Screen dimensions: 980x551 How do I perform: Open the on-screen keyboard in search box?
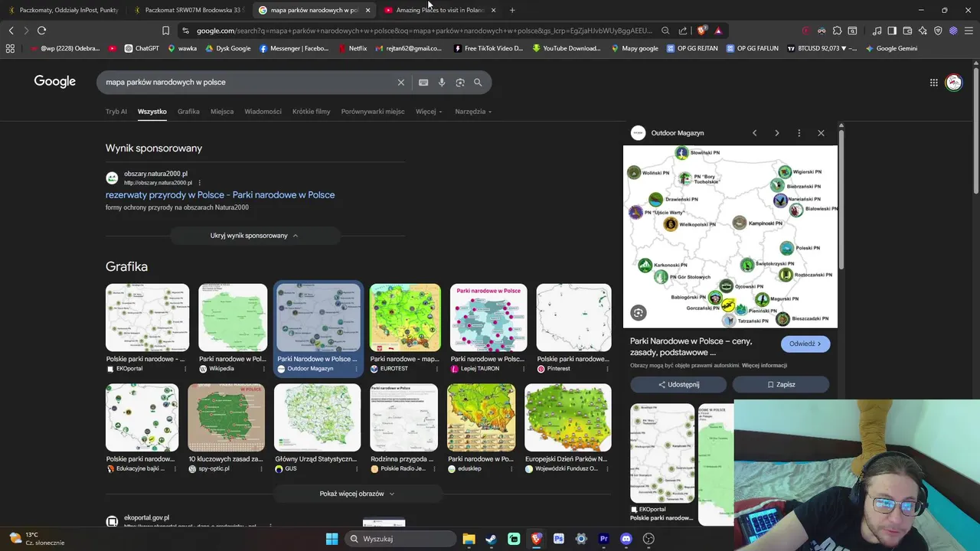[423, 83]
